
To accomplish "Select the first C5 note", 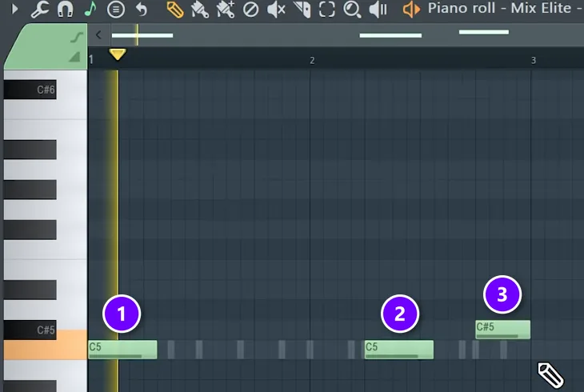I will click(122, 350).
